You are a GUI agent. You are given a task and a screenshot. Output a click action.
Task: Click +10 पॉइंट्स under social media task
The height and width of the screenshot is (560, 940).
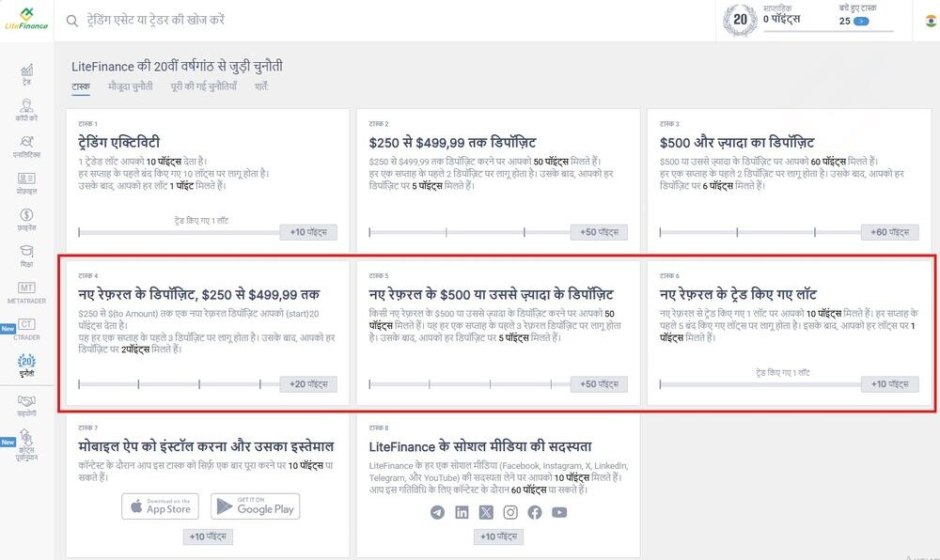(x=499, y=537)
